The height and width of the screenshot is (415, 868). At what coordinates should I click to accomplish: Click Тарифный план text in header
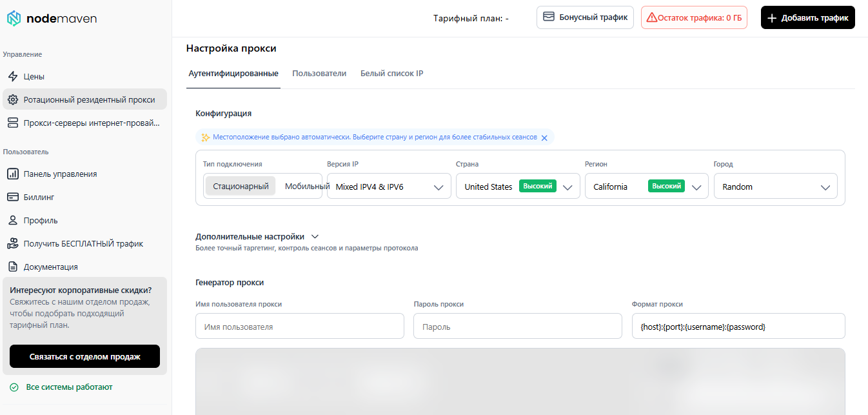coord(471,18)
